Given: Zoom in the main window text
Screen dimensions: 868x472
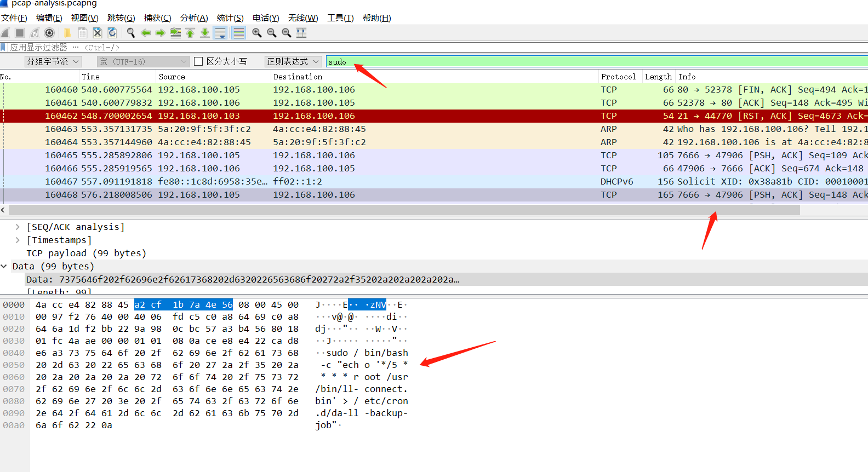Looking at the screenshot, I should pyautogui.click(x=256, y=33).
